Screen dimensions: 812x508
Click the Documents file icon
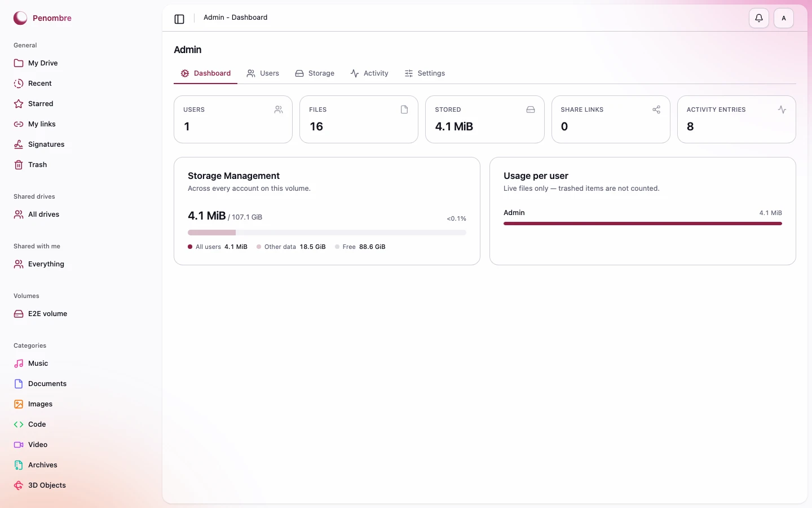(19, 384)
